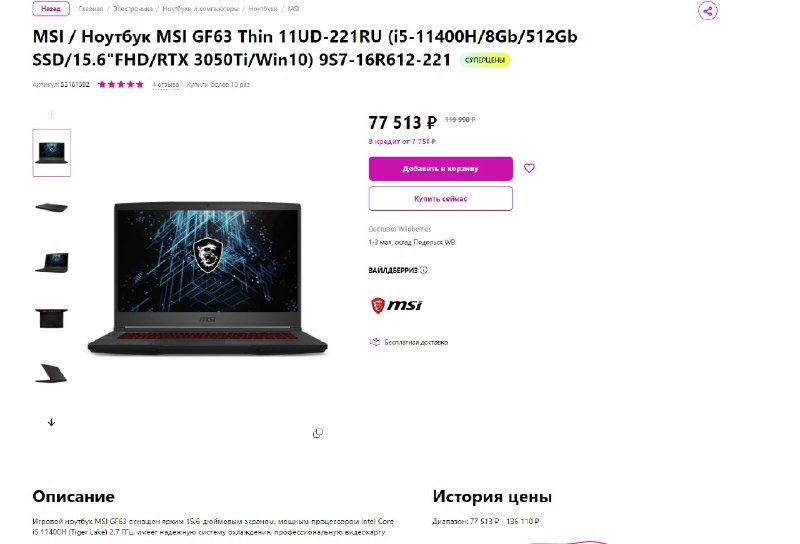The width and height of the screenshot is (800, 544).
Task: Go to Электроника breadcrumb
Action: coord(133,9)
